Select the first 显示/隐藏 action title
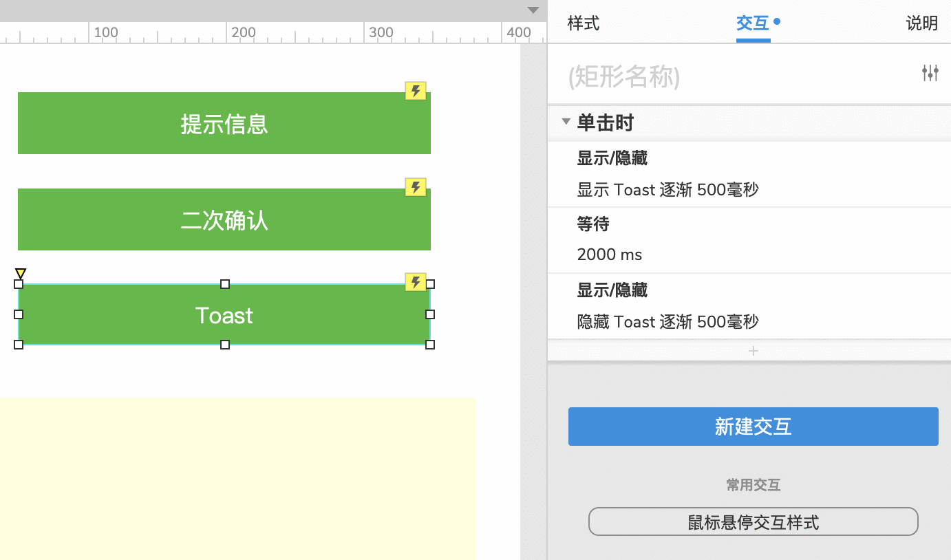 612,159
